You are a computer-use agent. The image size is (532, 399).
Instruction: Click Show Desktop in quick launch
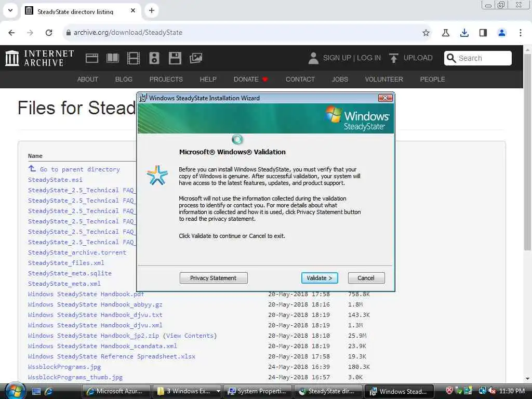pos(36,391)
